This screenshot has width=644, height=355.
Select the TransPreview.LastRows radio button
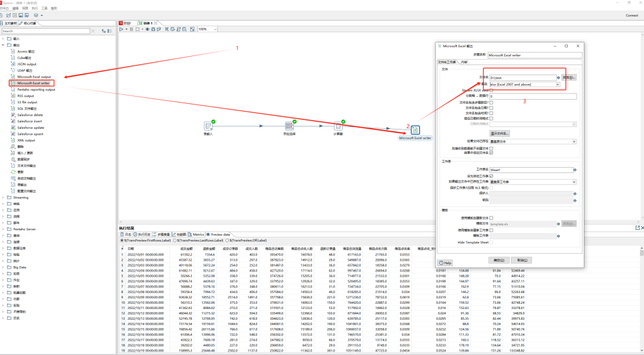pos(175,240)
